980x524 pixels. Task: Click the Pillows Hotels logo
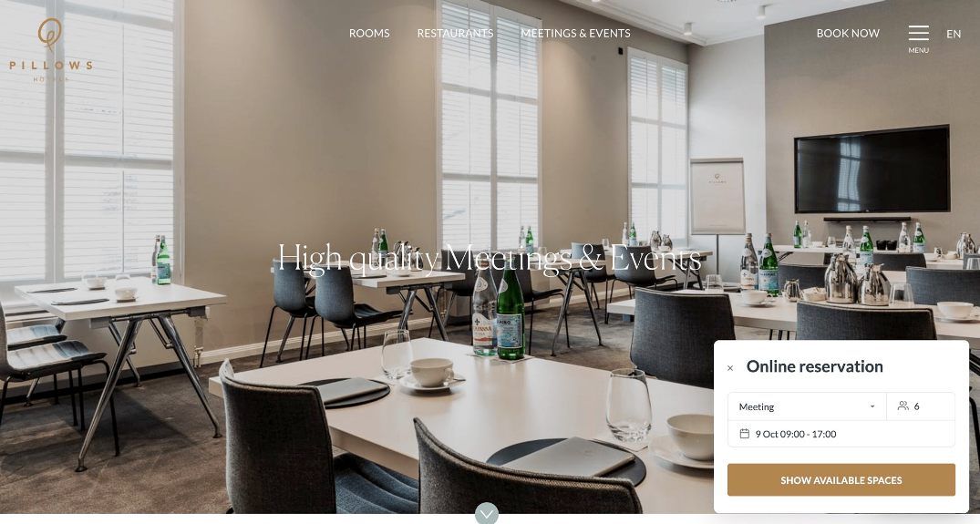click(51, 50)
